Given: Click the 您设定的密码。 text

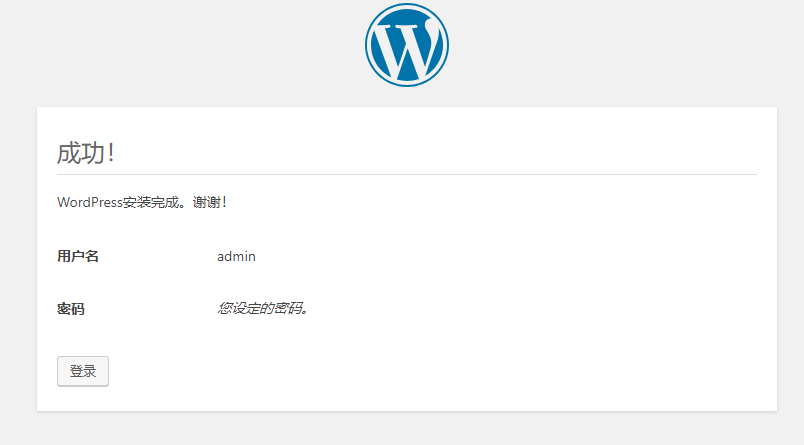Looking at the screenshot, I should (x=263, y=308).
